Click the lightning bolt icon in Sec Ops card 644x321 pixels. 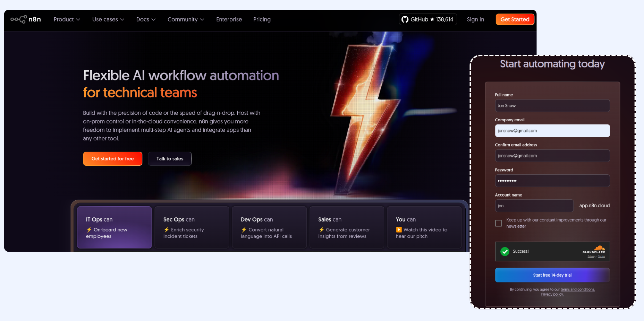tap(167, 229)
